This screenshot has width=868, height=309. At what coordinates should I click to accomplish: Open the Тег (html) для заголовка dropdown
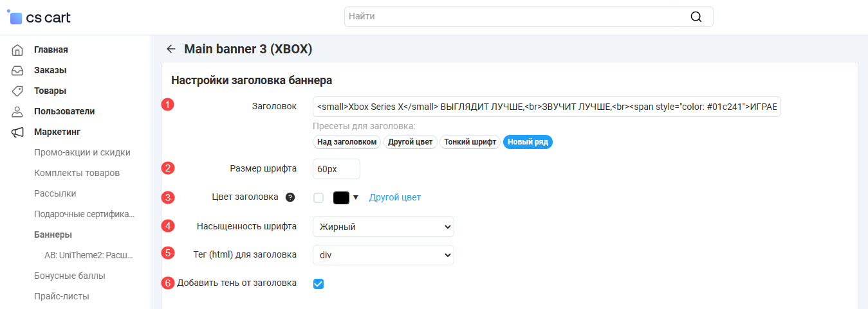383,255
